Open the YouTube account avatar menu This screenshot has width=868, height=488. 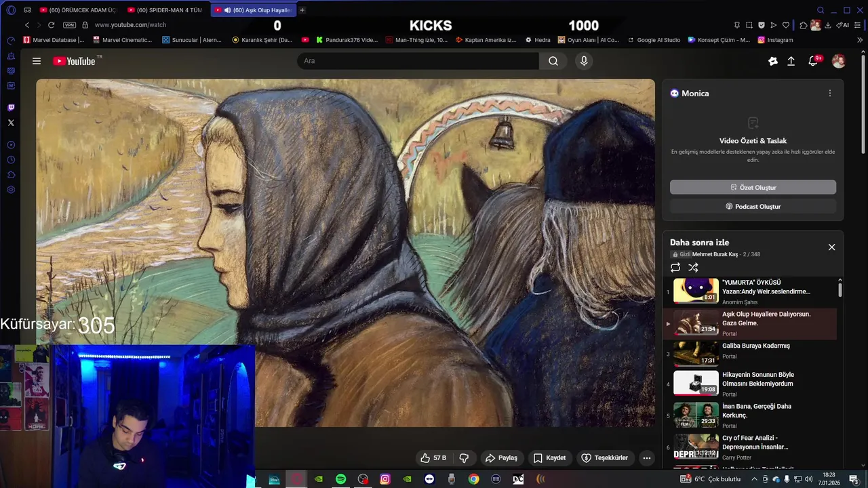[x=839, y=61]
